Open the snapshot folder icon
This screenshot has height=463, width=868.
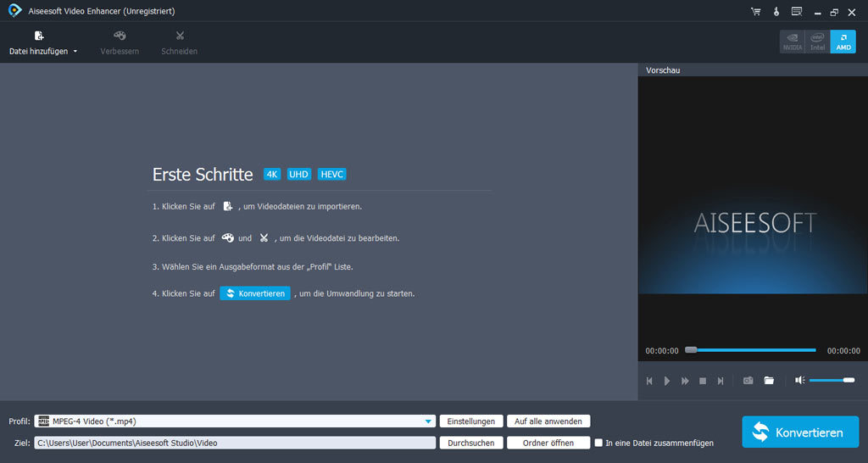click(769, 381)
